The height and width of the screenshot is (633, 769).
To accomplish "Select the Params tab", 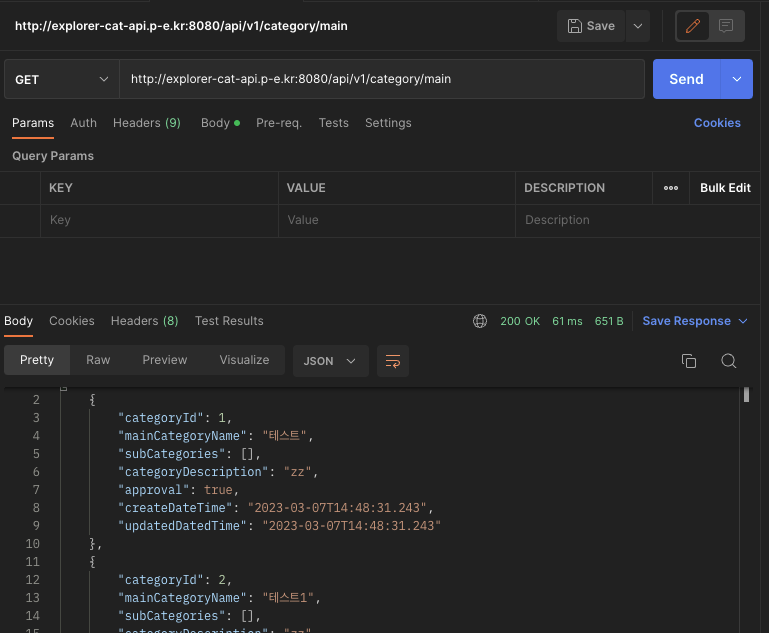I will [33, 123].
